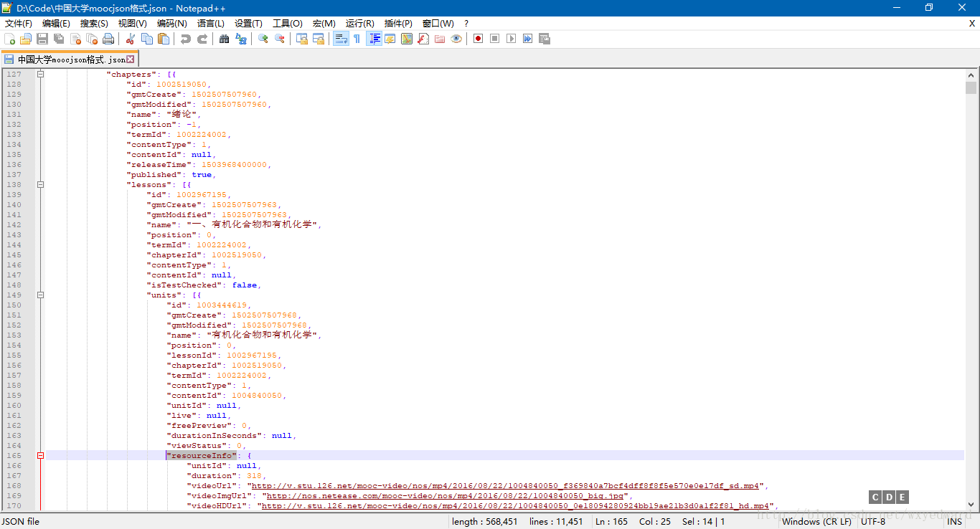This screenshot has width=980, height=529.
Task: Open the Document Map icon
Action: [406, 39]
